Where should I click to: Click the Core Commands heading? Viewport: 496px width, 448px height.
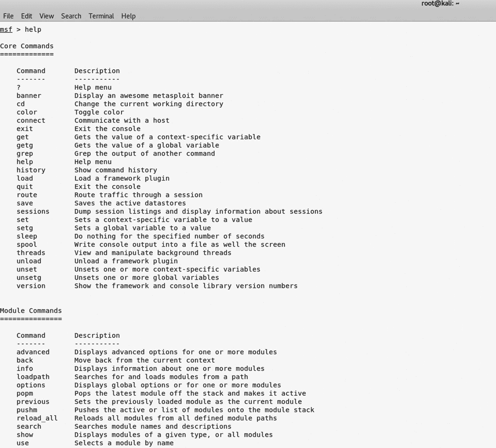(27, 46)
